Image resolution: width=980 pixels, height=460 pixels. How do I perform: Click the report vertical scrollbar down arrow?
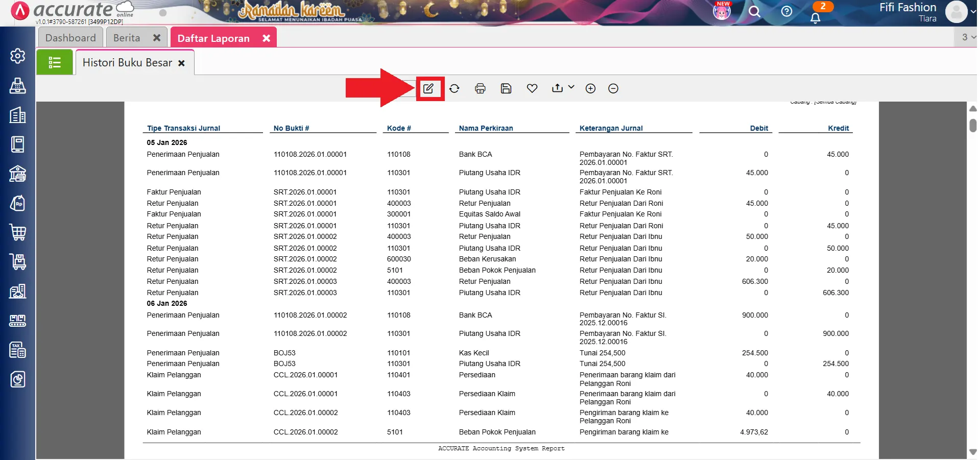coord(973,452)
